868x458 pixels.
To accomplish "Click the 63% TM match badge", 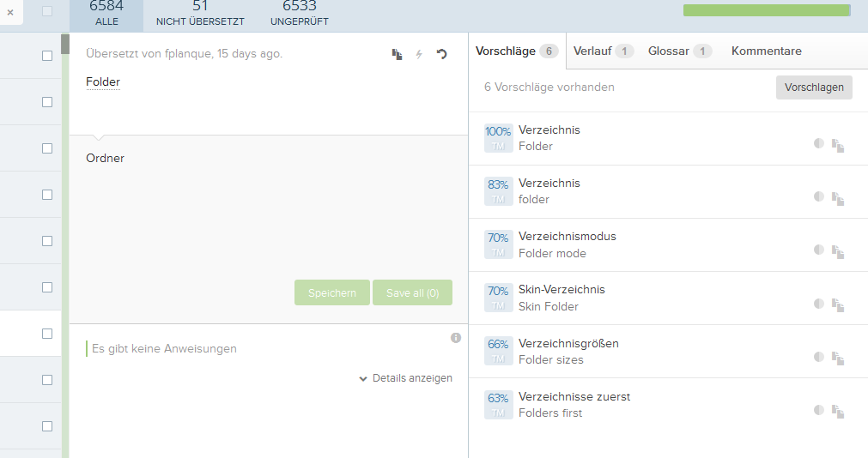I will point(498,405).
